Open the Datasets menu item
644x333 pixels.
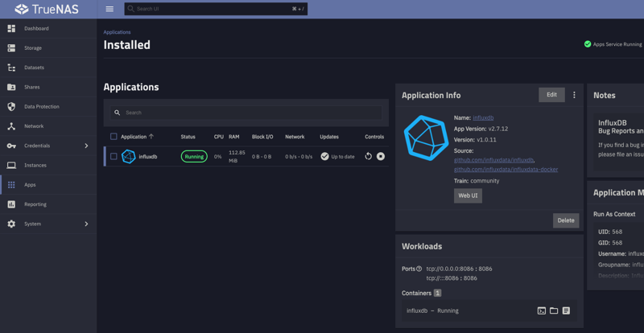pos(48,68)
